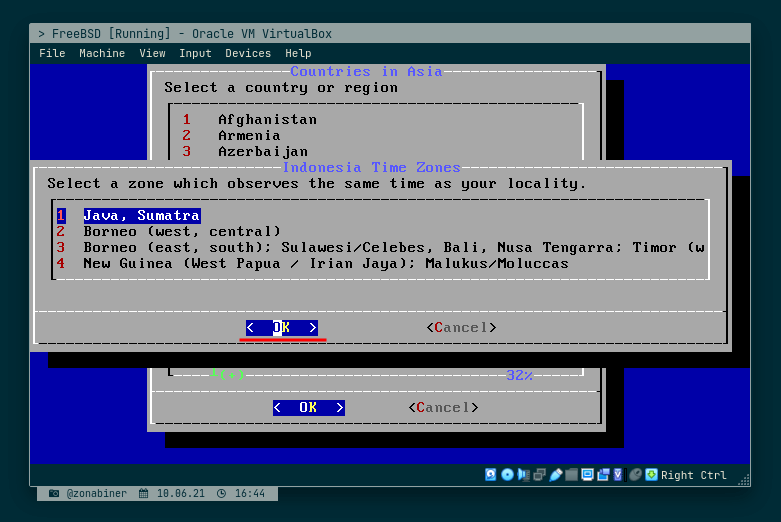Screen dimensions: 781x522
Task: Click the network adapter indicator icon
Action: 539,475
